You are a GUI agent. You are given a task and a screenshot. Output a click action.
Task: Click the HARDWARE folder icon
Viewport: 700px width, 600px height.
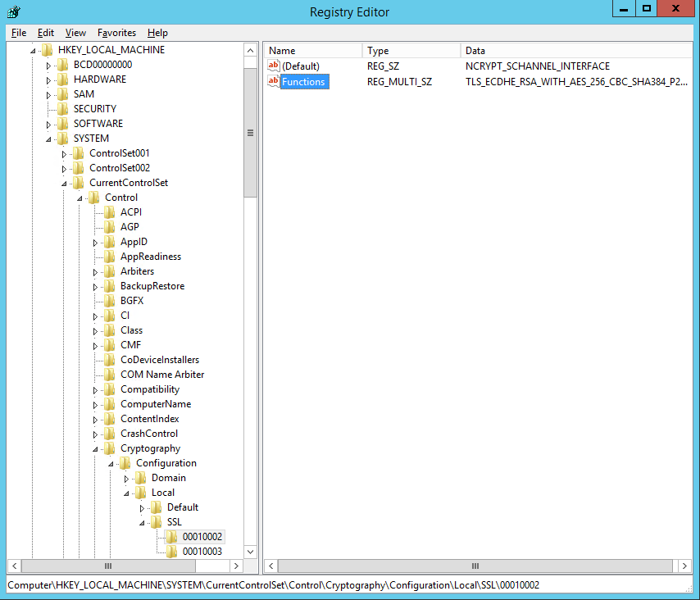(x=63, y=79)
